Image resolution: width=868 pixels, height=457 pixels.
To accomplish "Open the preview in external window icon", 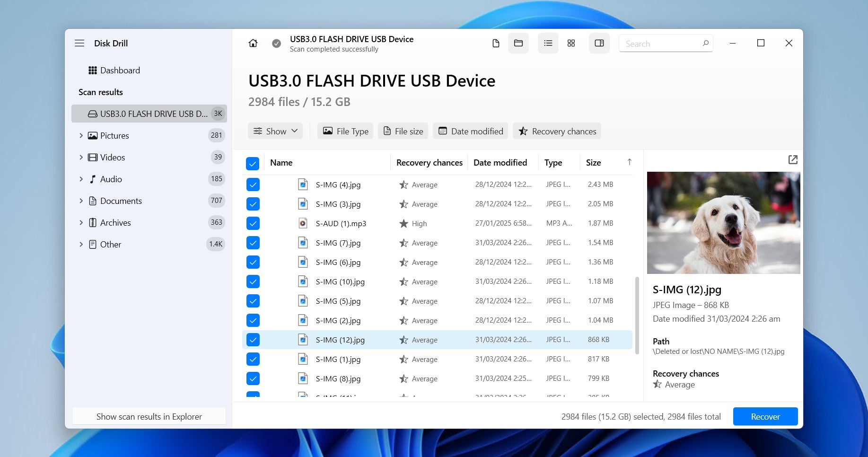I will coord(793,160).
